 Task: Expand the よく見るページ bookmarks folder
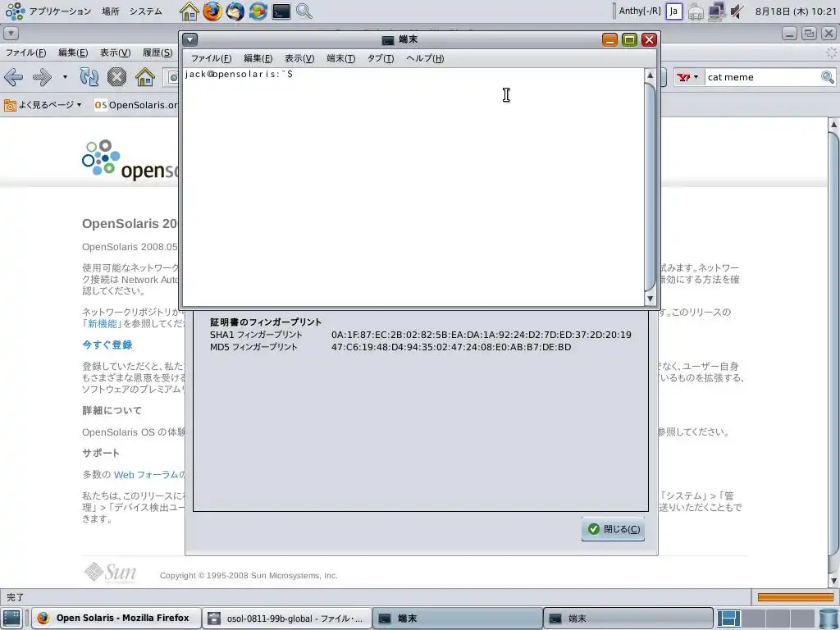point(43,105)
